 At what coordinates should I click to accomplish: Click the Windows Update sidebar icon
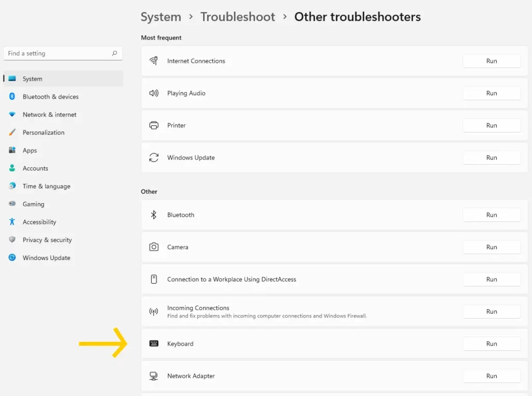(12, 258)
